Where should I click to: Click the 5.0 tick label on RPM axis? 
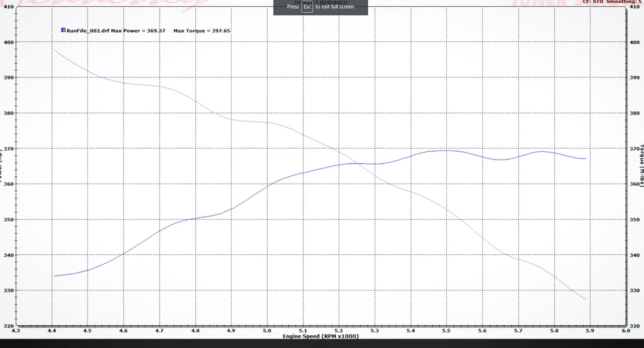pos(267,331)
